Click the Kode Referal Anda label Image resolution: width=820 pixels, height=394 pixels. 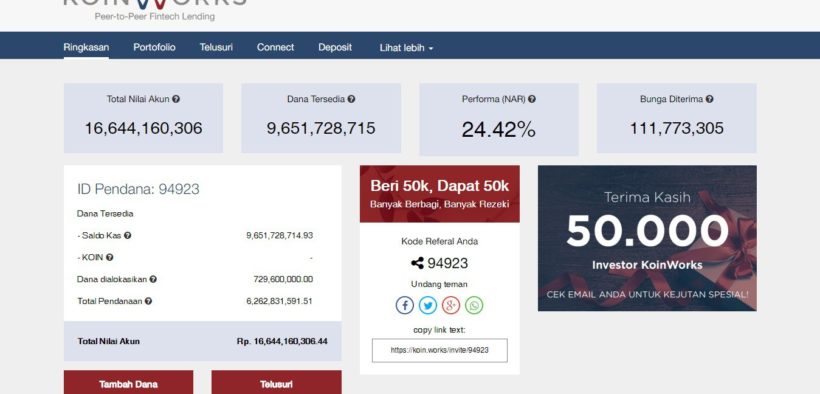pyautogui.click(x=440, y=241)
